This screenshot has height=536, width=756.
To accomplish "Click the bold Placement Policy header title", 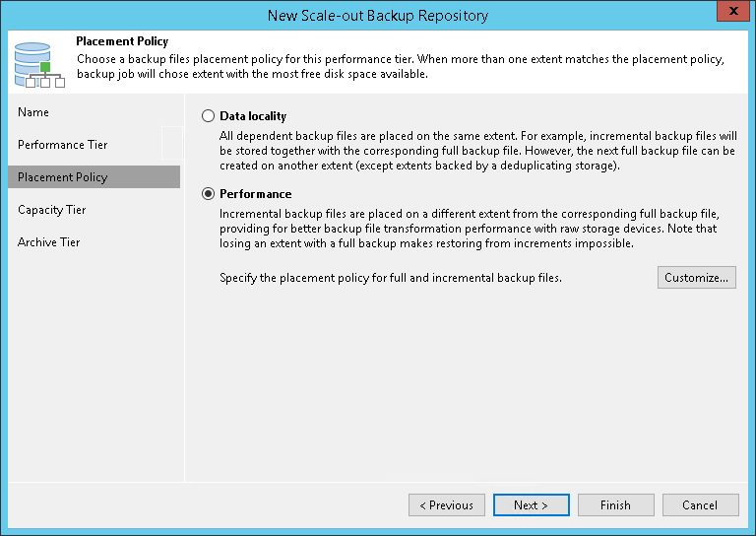I will tap(122, 41).
